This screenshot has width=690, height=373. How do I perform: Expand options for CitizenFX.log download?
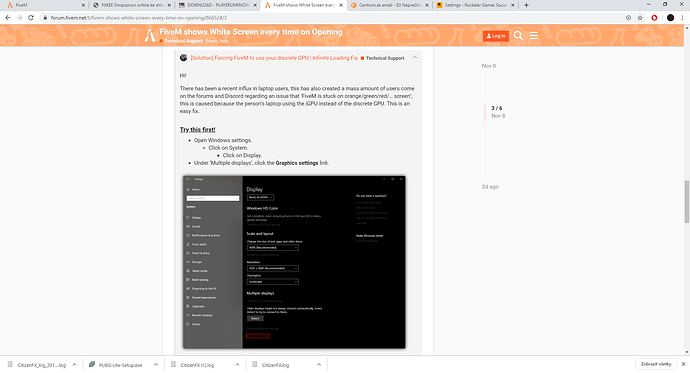319,365
